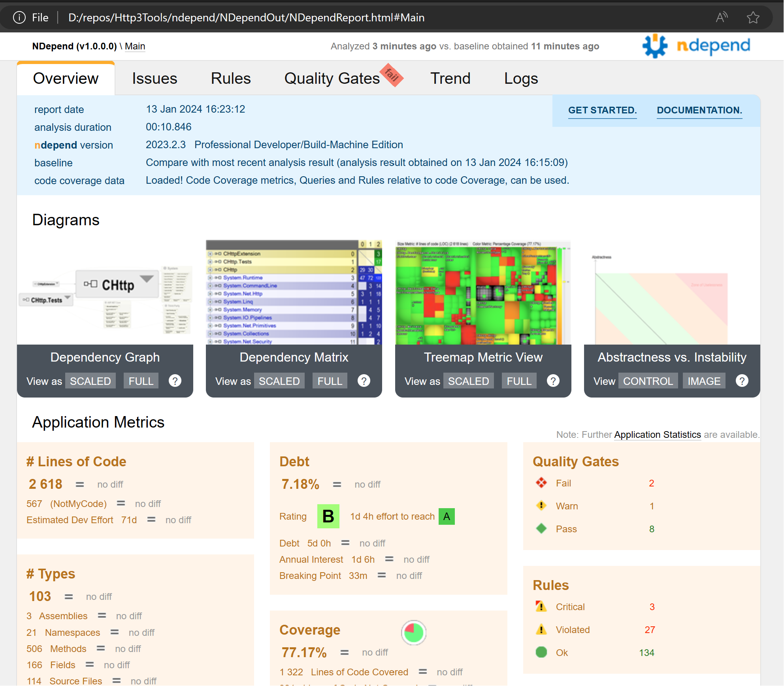Screen dimensions: 784x686
Task: Switch to the Rules tab
Action: pos(231,78)
